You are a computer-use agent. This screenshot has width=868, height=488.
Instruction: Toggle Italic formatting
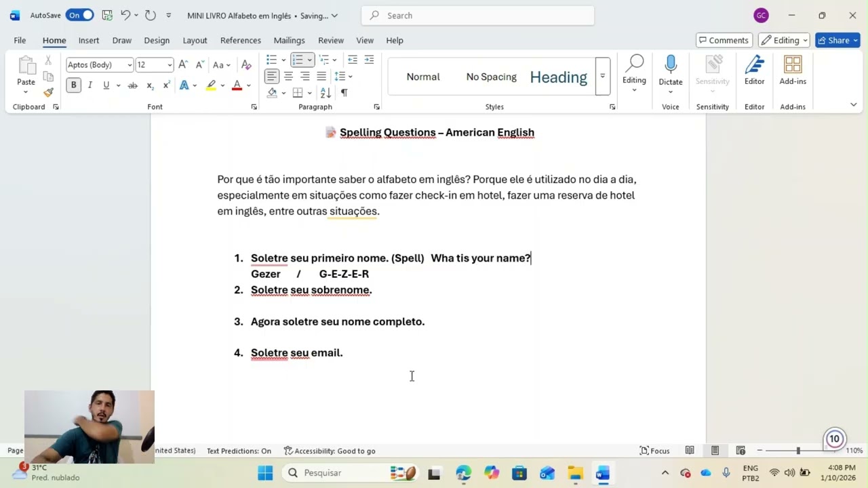(90, 85)
